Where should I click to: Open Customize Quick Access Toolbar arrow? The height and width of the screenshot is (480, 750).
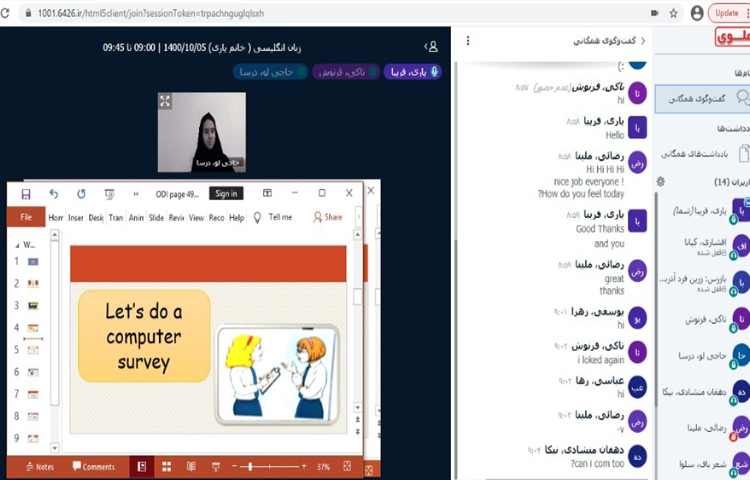(x=136, y=194)
